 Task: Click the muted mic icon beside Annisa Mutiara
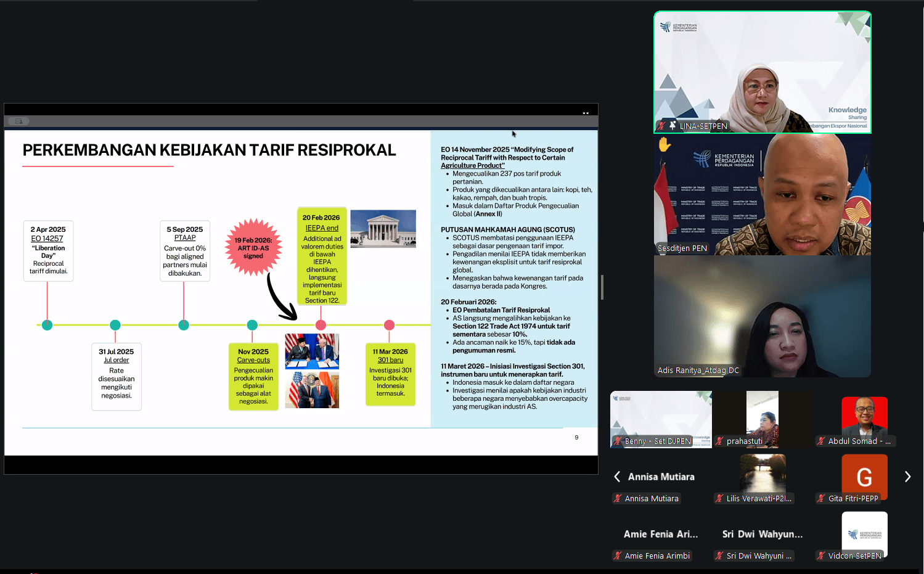pos(618,498)
